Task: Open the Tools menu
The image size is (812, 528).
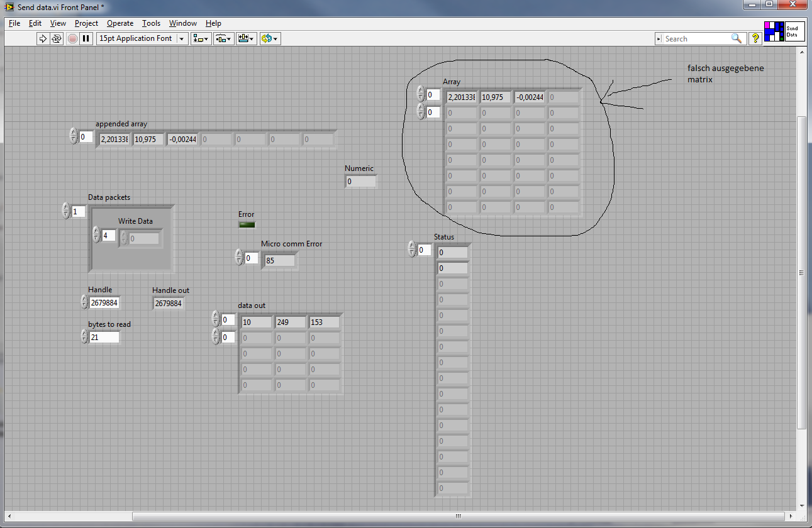Action: pos(151,23)
